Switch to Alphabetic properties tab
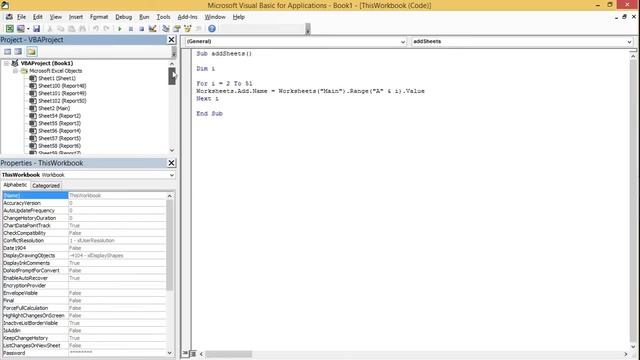Screen dimensions: 640x360 pyautogui.click(x=15, y=185)
